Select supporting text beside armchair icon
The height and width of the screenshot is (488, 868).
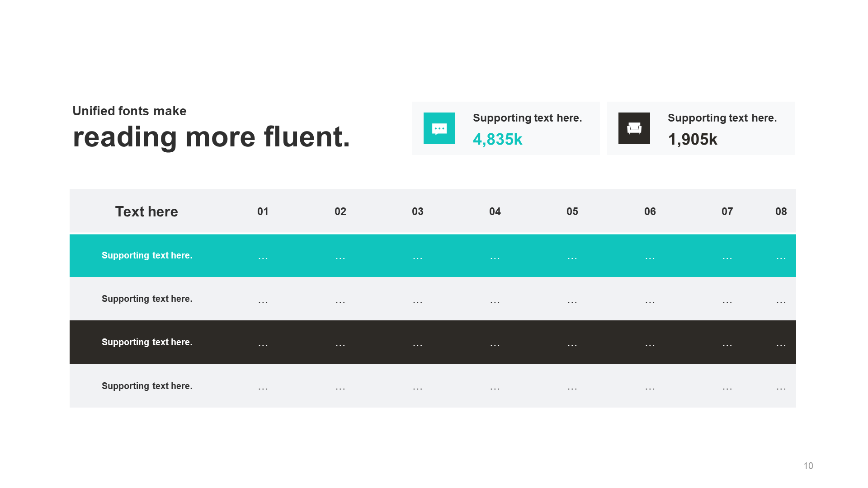[722, 118]
